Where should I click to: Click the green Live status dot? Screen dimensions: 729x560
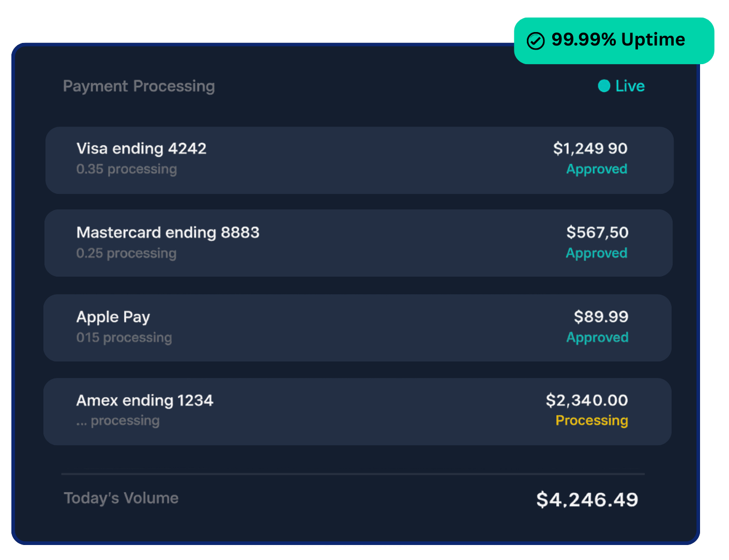pos(604,86)
